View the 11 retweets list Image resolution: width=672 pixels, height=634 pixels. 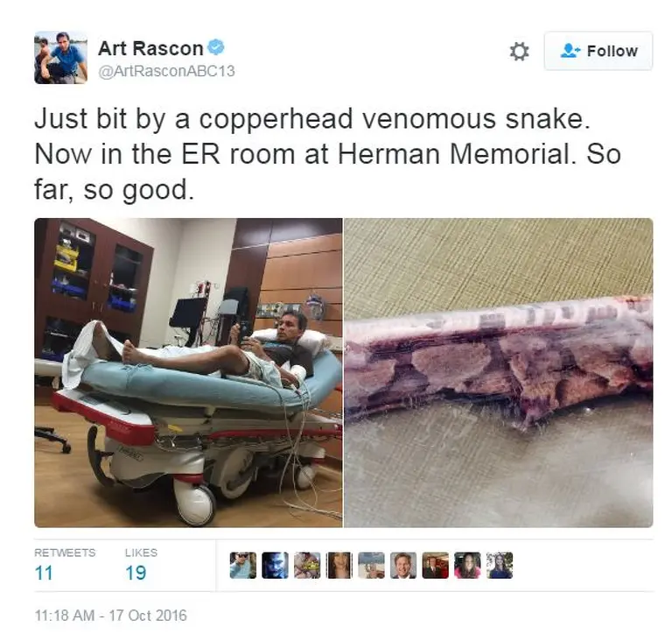point(65,566)
